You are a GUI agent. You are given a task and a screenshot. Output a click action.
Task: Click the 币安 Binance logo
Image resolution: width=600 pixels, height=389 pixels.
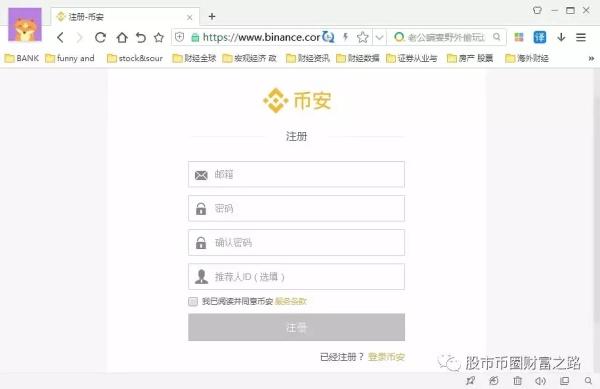[297, 101]
